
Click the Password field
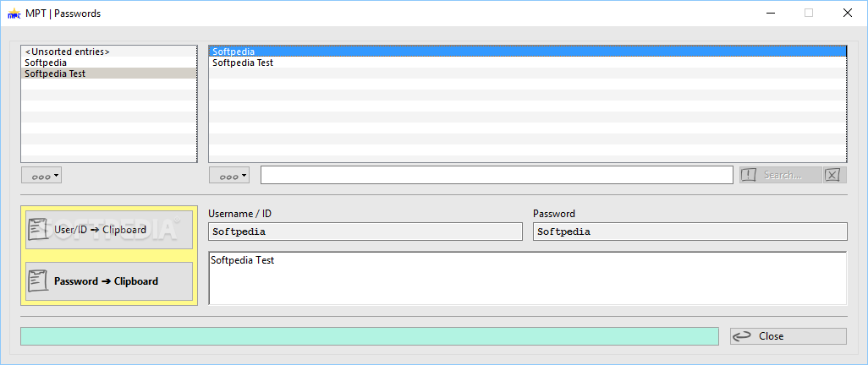coord(690,232)
